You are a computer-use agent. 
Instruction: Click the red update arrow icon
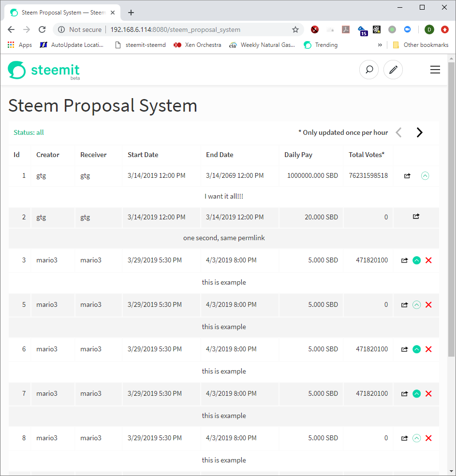tap(445, 29)
